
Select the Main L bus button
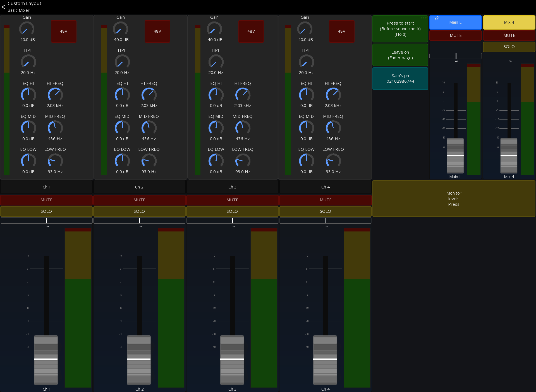456,22
